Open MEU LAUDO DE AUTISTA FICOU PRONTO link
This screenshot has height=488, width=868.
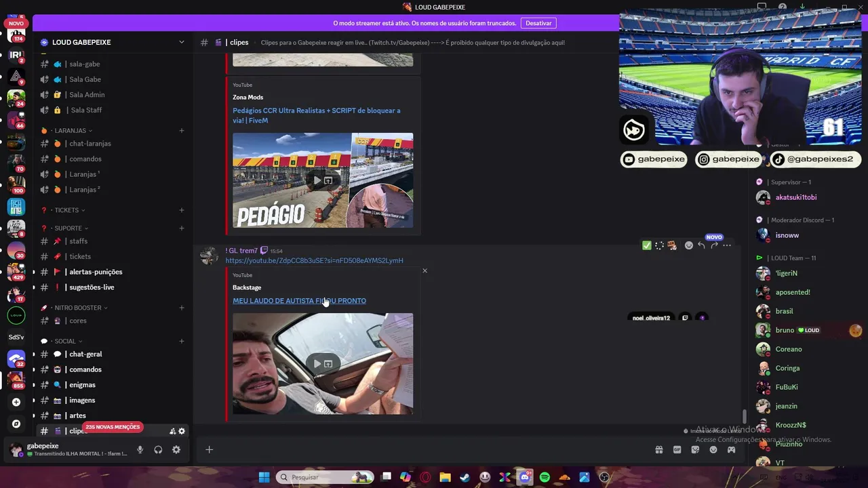coord(299,301)
